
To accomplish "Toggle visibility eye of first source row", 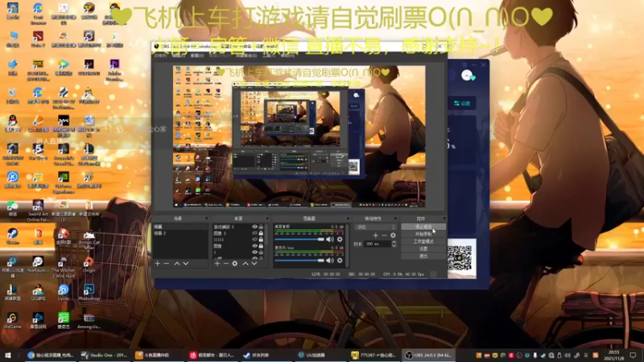I will tap(254, 227).
